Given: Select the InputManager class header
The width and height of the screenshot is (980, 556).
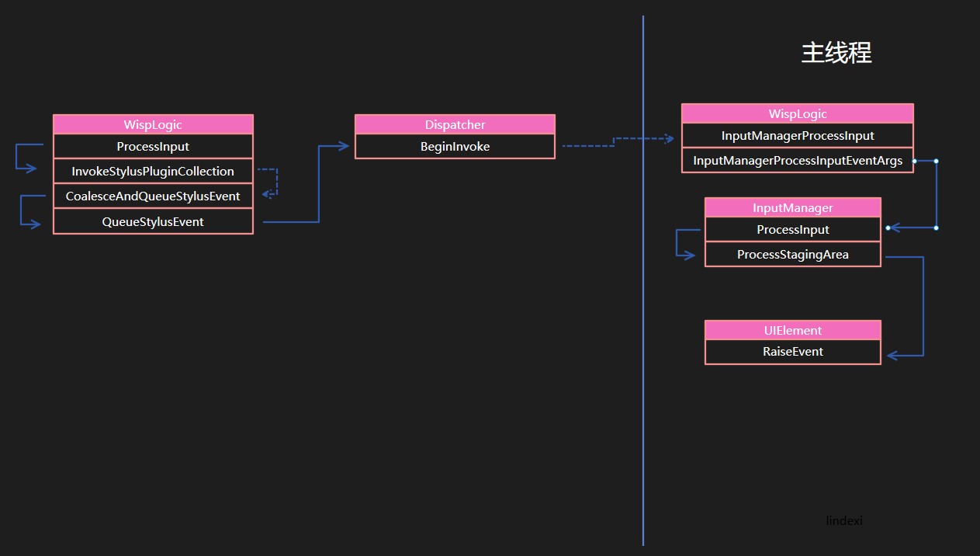Looking at the screenshot, I should (x=793, y=208).
